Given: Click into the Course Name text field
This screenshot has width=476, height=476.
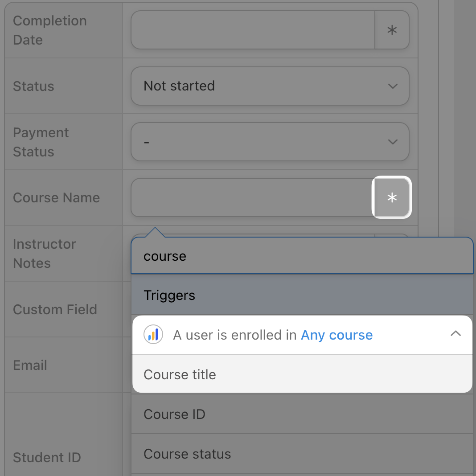Looking at the screenshot, I should (x=252, y=198).
